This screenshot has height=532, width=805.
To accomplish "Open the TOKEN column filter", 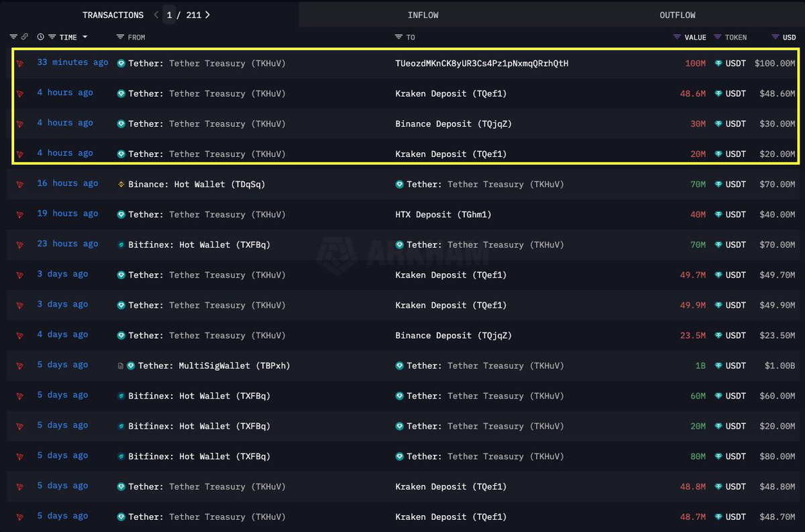I will pos(718,37).
